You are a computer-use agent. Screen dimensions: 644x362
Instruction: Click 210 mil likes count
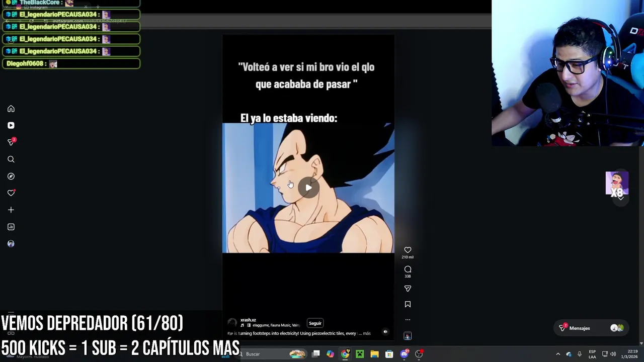coord(408,257)
